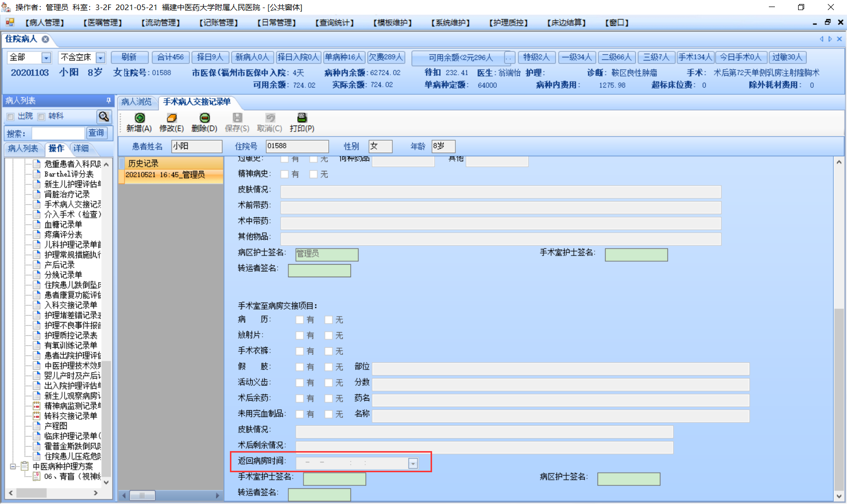Click the document icon beside 入科交接记录单
847x504 pixels.
pyautogui.click(x=36, y=305)
